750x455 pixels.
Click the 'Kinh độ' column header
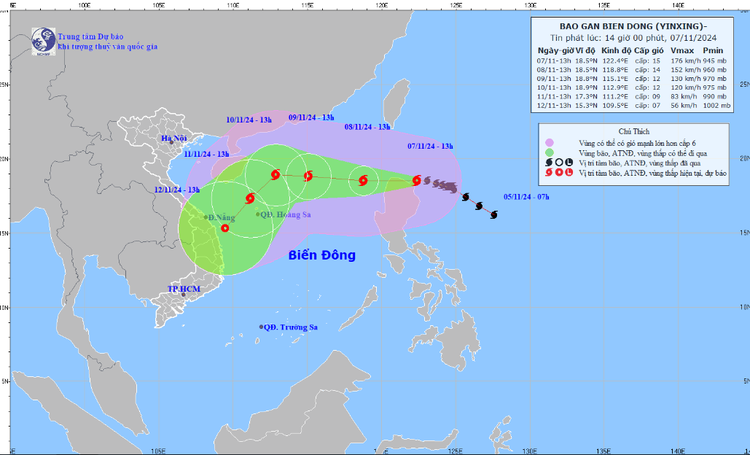click(x=616, y=50)
